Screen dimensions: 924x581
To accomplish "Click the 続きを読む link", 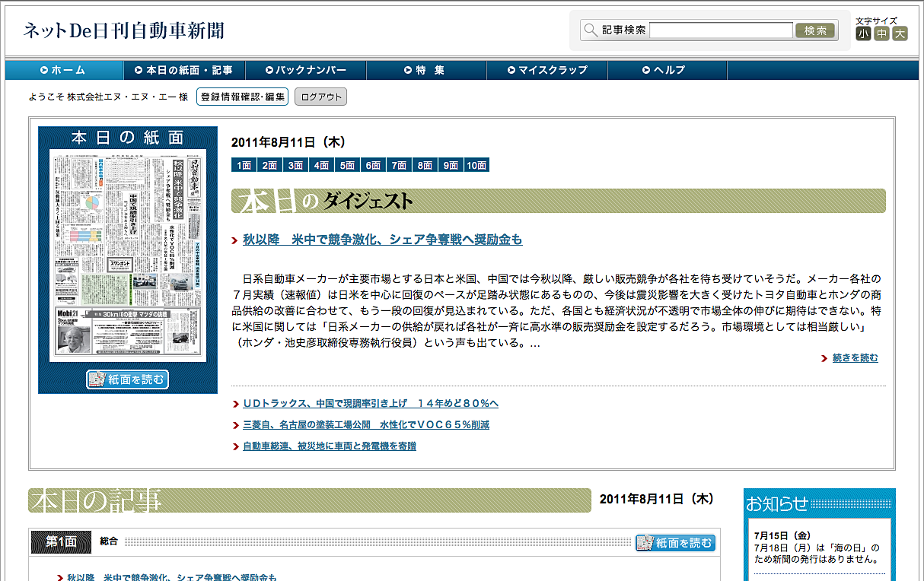I will pyautogui.click(x=855, y=358).
